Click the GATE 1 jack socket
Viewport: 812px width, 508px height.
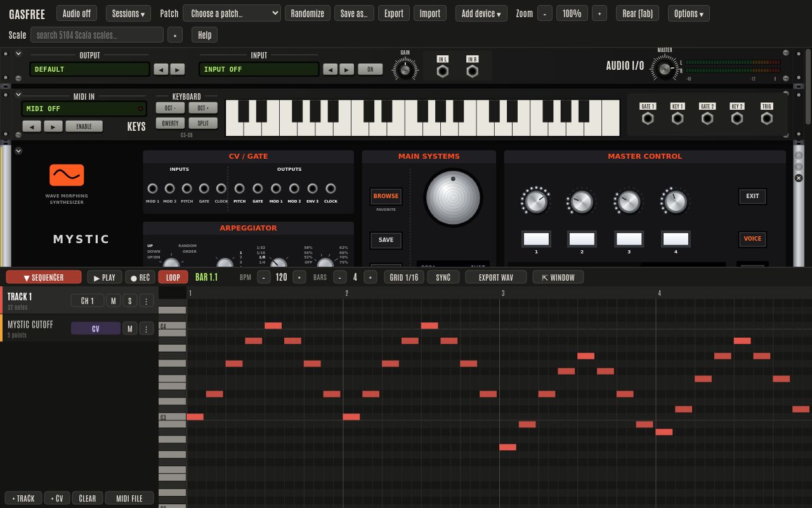point(648,118)
